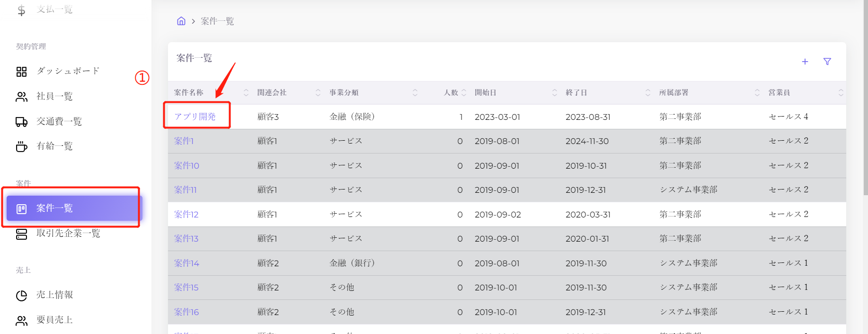Sort table by 終了日 column arrows
The width and height of the screenshot is (868, 334).
pos(647,93)
